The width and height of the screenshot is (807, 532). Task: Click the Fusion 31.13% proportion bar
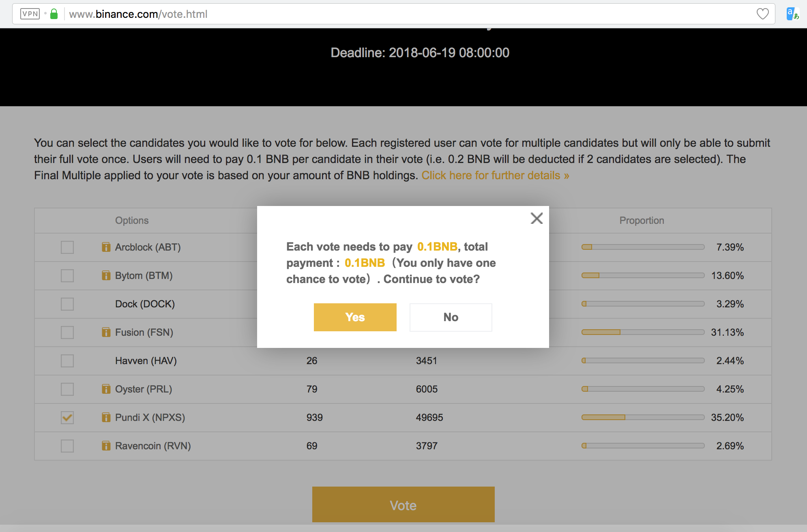[x=643, y=332]
